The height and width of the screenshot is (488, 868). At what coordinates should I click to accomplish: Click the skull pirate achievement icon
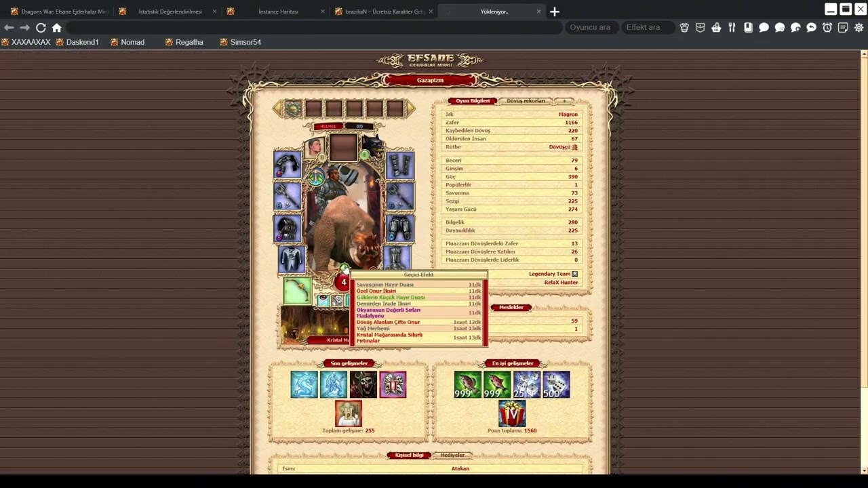point(363,384)
